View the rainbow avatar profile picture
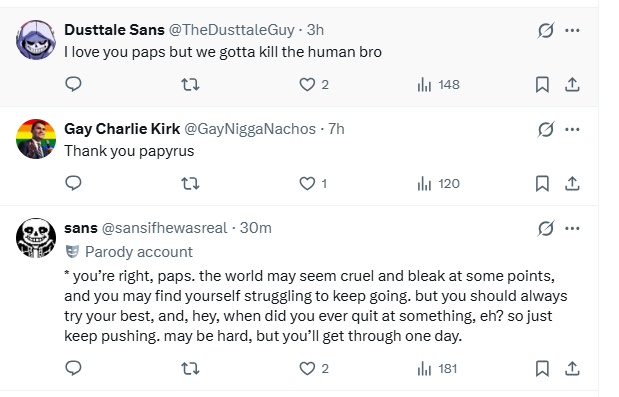The width and height of the screenshot is (619, 397). (36, 139)
